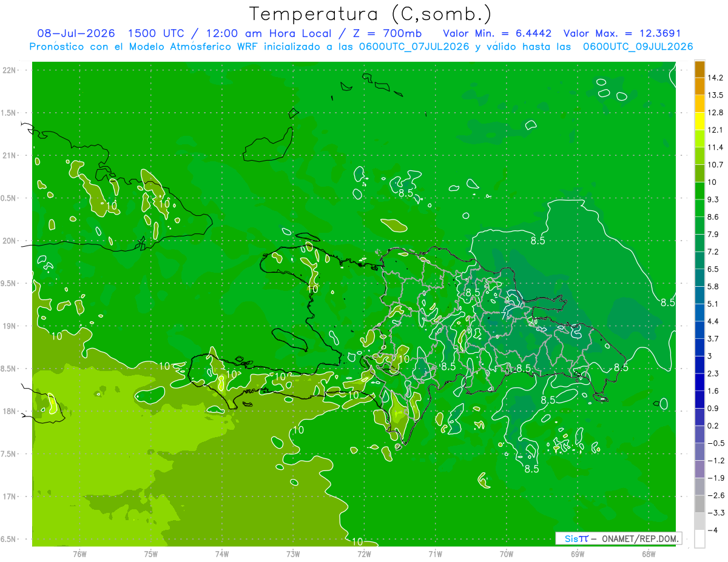Click the 74W longitude axis label
This screenshot has width=728, height=562.
(222, 554)
